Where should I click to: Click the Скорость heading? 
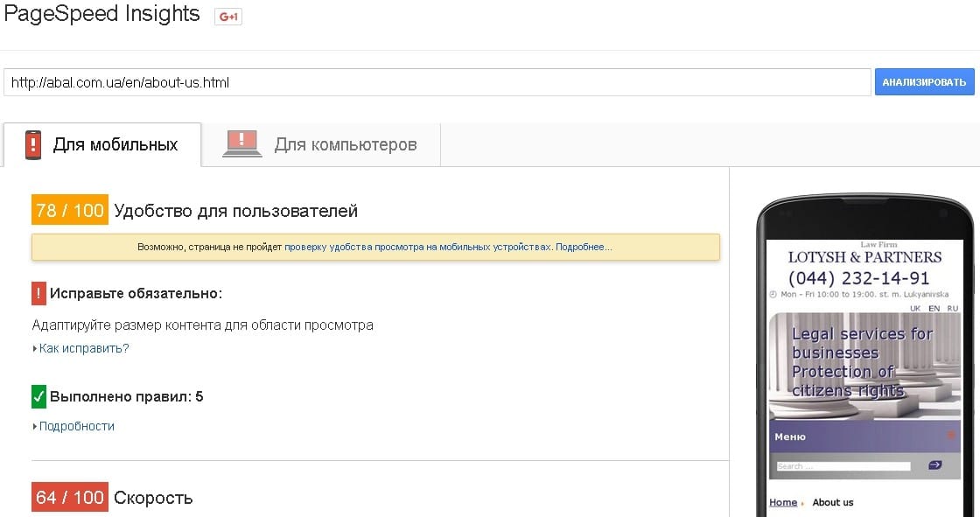[153, 499]
